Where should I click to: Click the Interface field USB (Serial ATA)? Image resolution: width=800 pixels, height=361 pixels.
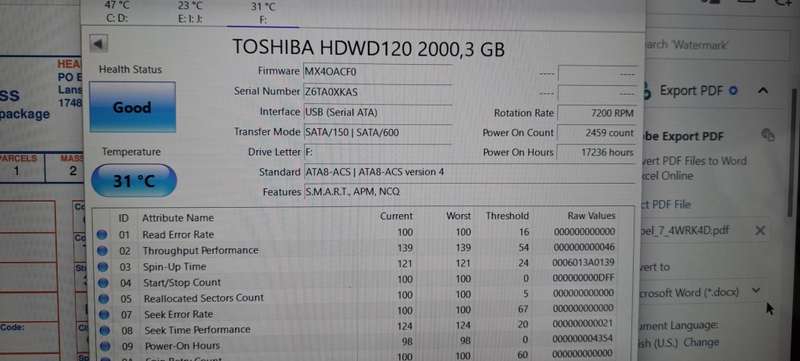[x=378, y=112]
